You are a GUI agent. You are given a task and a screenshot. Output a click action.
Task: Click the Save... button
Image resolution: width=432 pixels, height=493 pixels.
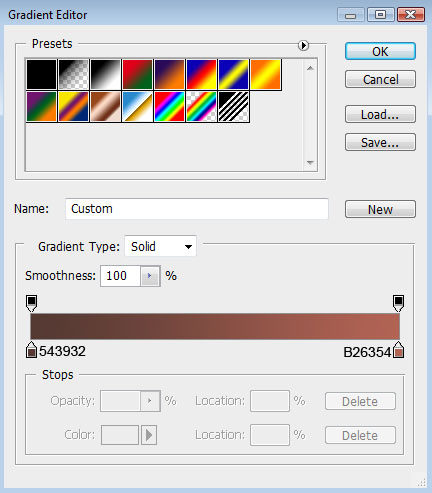point(380,142)
